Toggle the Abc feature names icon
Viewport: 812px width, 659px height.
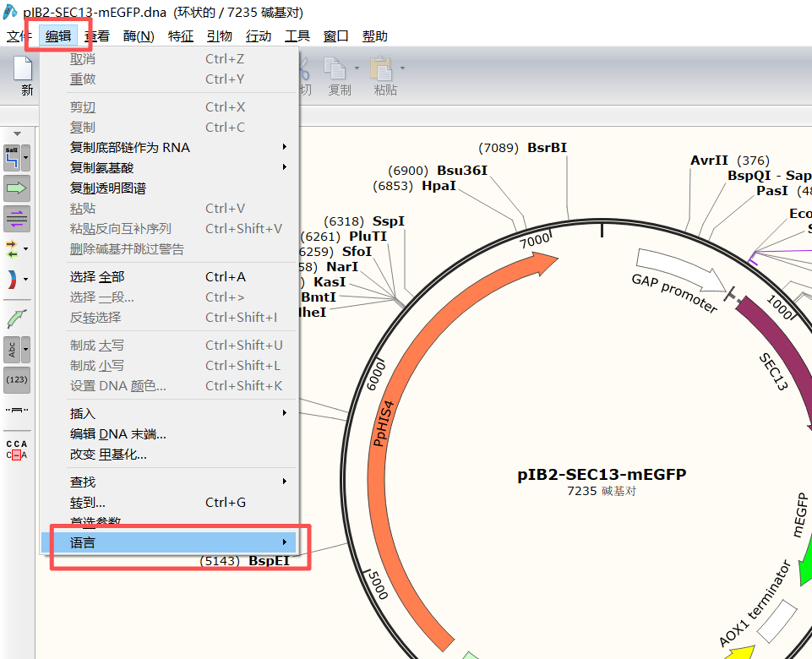(x=12, y=350)
